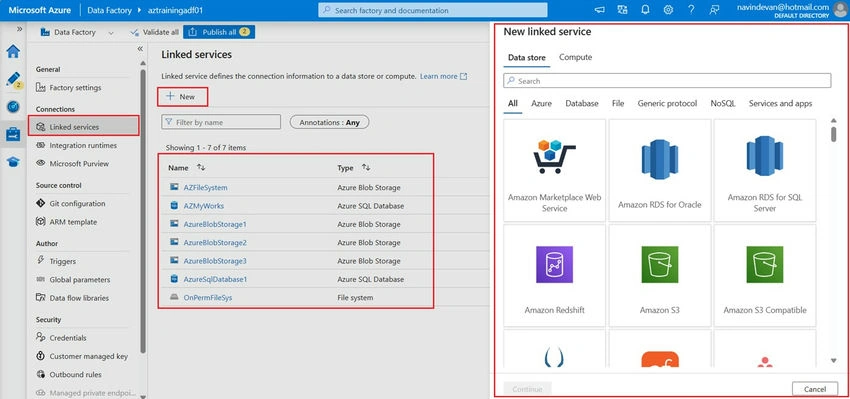This screenshot has width=850, height=399.
Task: Open OnPermFileSys linked service
Action: (x=208, y=298)
